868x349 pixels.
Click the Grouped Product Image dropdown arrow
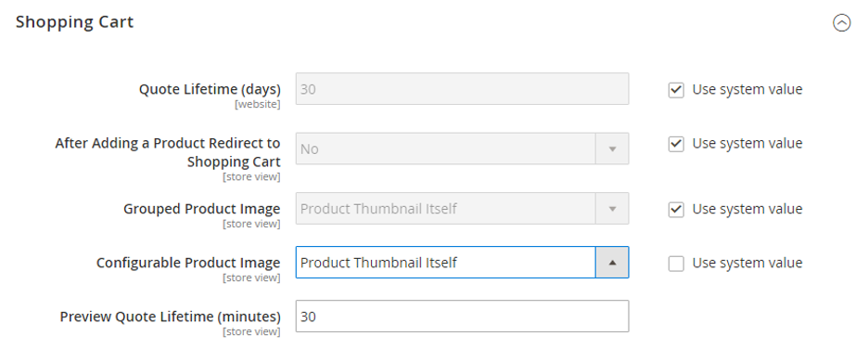[612, 209]
